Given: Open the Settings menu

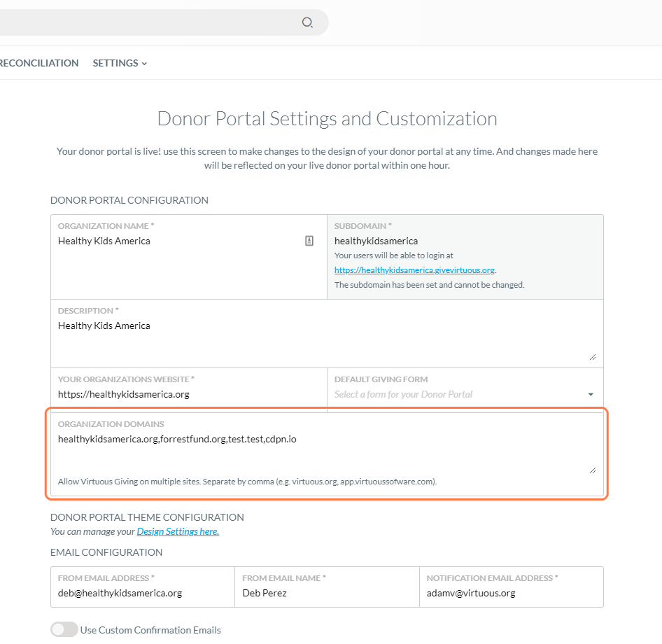Looking at the screenshot, I should tap(120, 63).
